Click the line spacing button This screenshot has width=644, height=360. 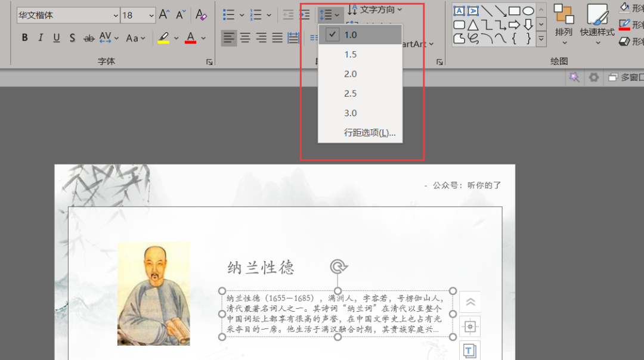tap(329, 15)
